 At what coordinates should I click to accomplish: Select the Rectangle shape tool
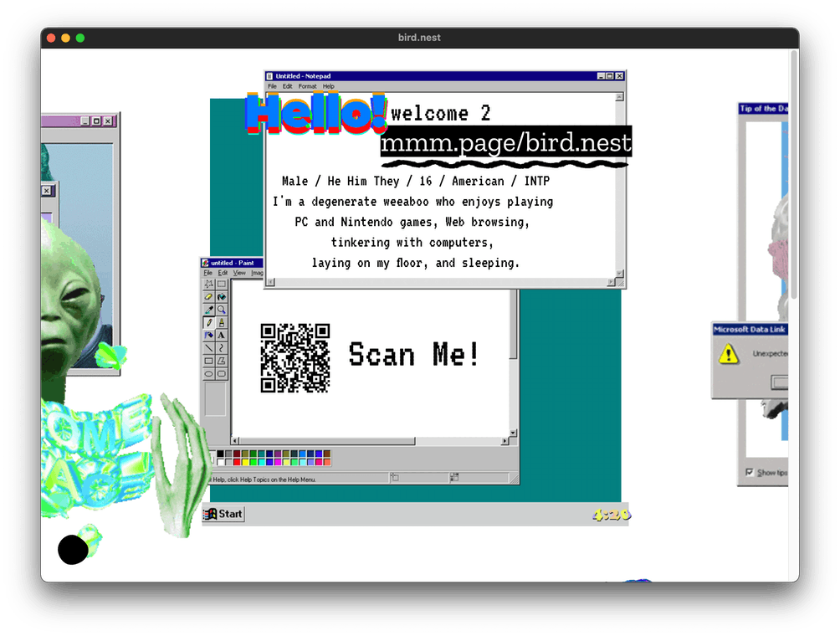[208, 362]
